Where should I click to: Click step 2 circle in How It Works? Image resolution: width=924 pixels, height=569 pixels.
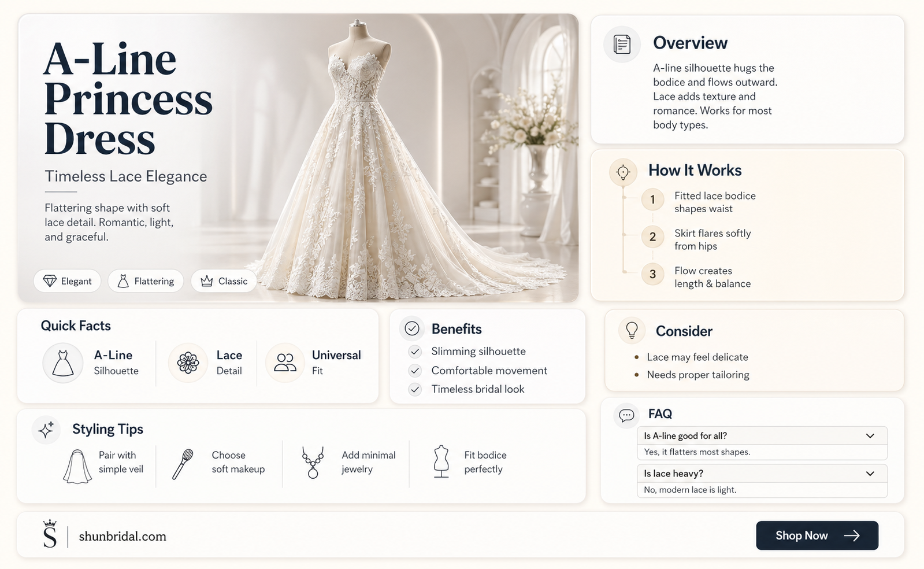[x=652, y=237]
